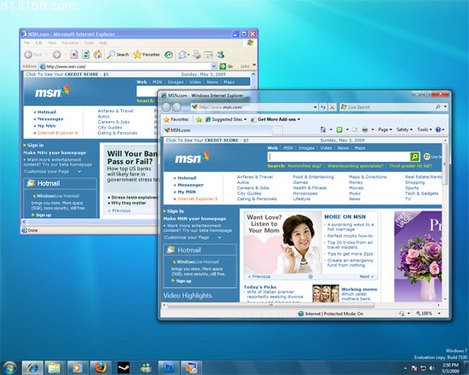This screenshot has height=375, width=469.
Task: Click the Refresh icon in IE6 toolbar
Action: tap(86, 54)
